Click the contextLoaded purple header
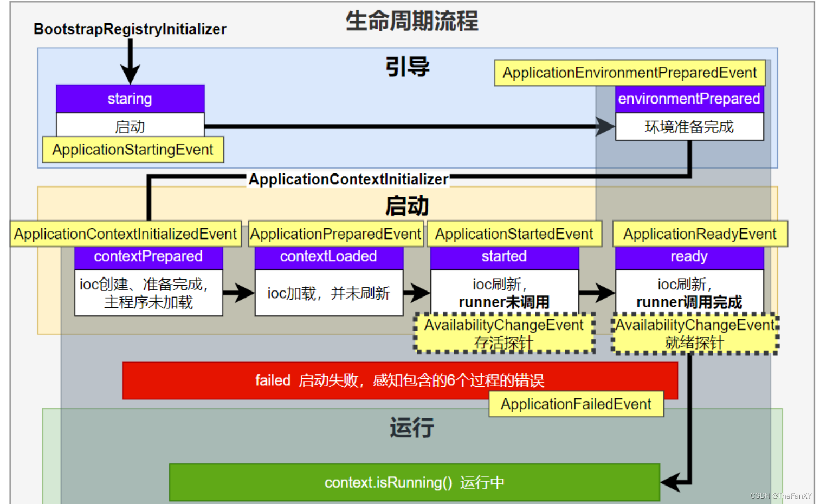The height and width of the screenshot is (504, 820). pyautogui.click(x=329, y=257)
